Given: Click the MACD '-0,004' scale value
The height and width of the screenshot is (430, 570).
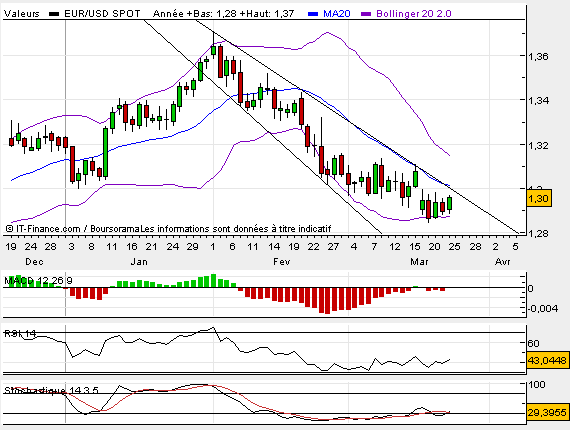Looking at the screenshot, I should pyautogui.click(x=543, y=309).
